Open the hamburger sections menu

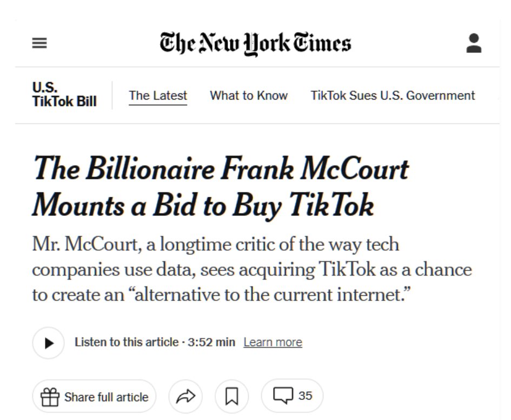[x=39, y=43]
